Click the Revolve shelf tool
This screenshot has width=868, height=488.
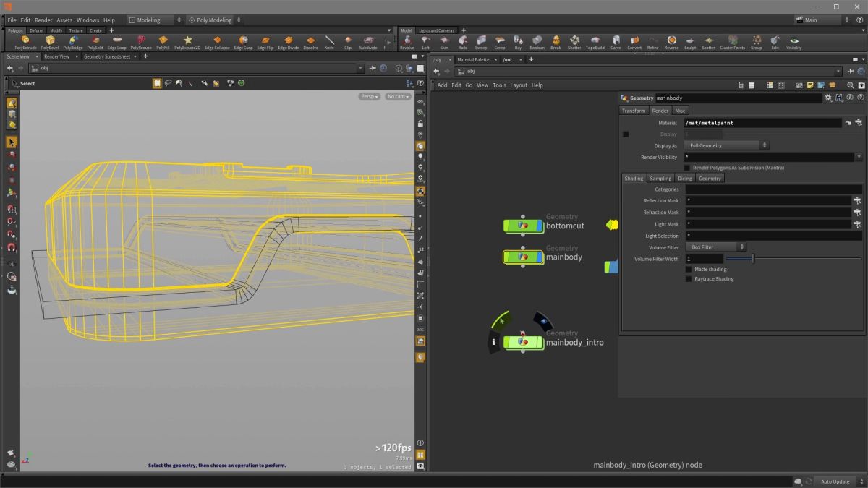point(407,42)
